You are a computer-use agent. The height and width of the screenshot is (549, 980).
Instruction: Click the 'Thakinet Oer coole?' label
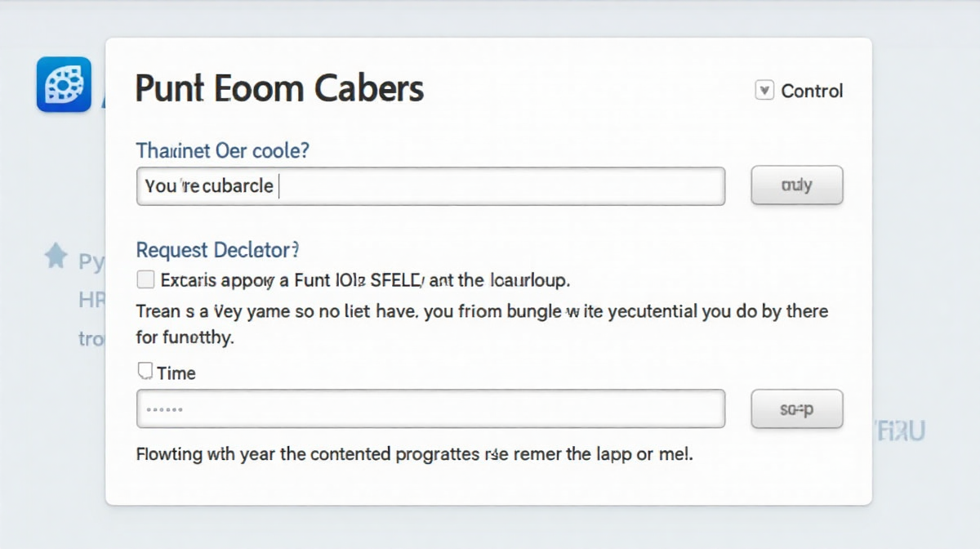click(x=223, y=151)
